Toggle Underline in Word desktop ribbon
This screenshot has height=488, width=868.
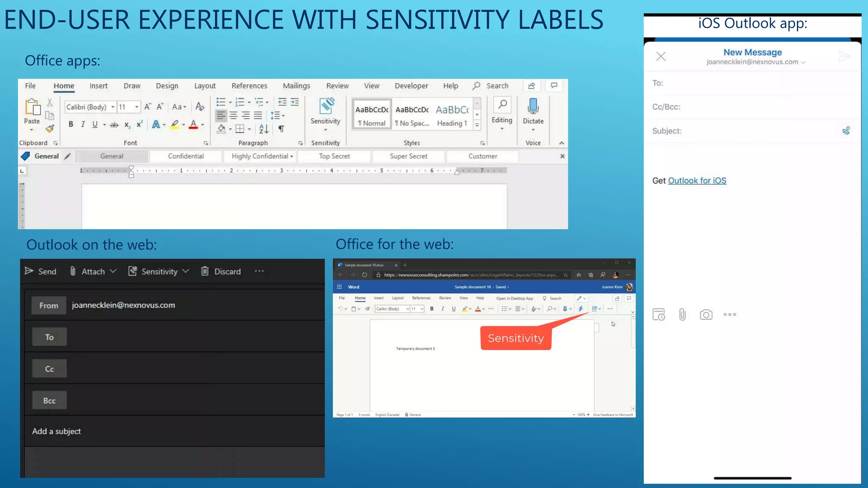pyautogui.click(x=95, y=124)
